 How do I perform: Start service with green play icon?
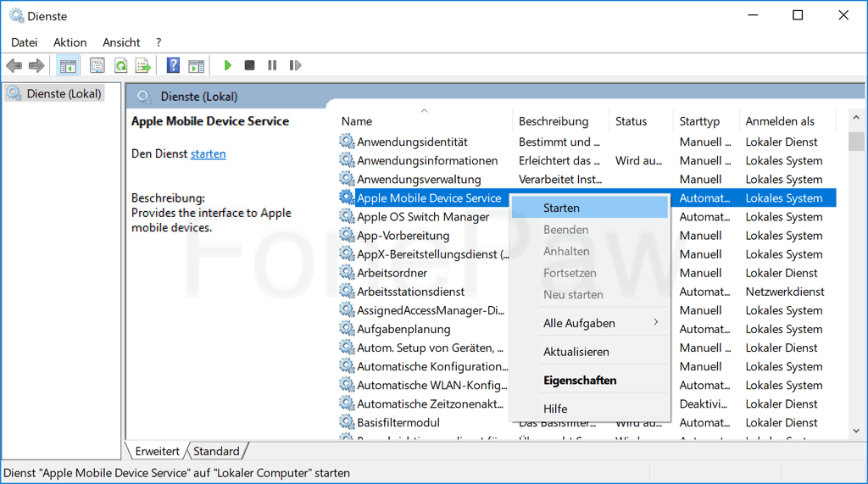(227, 65)
